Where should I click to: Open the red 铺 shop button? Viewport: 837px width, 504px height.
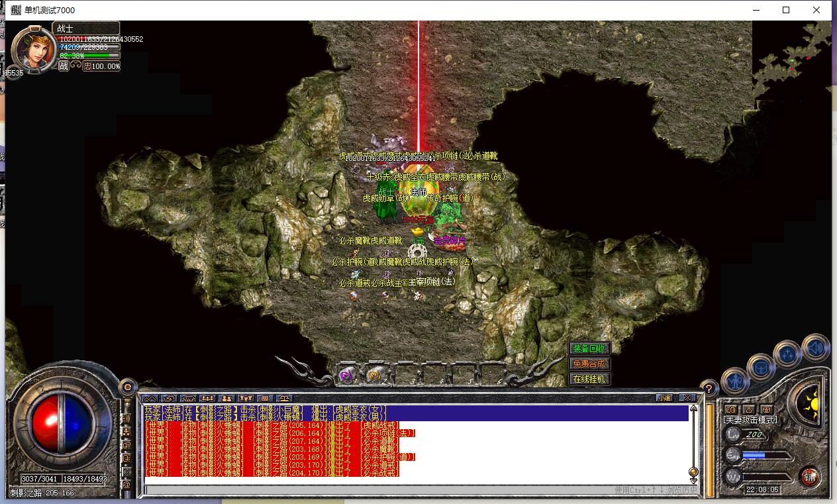(809, 476)
